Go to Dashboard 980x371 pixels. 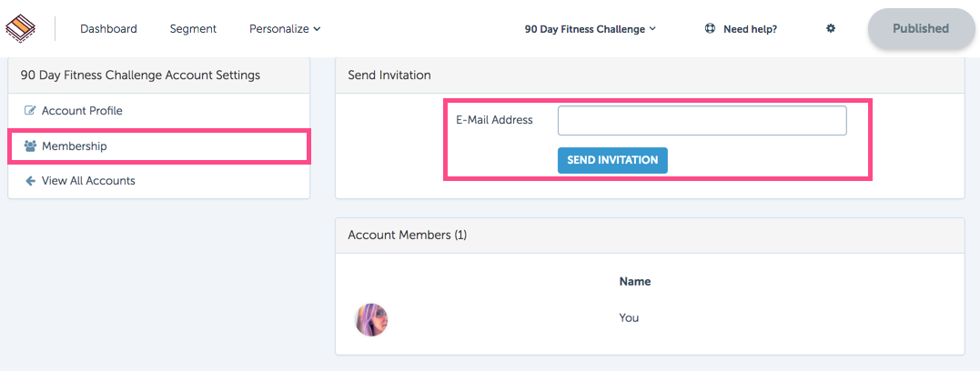(x=109, y=29)
